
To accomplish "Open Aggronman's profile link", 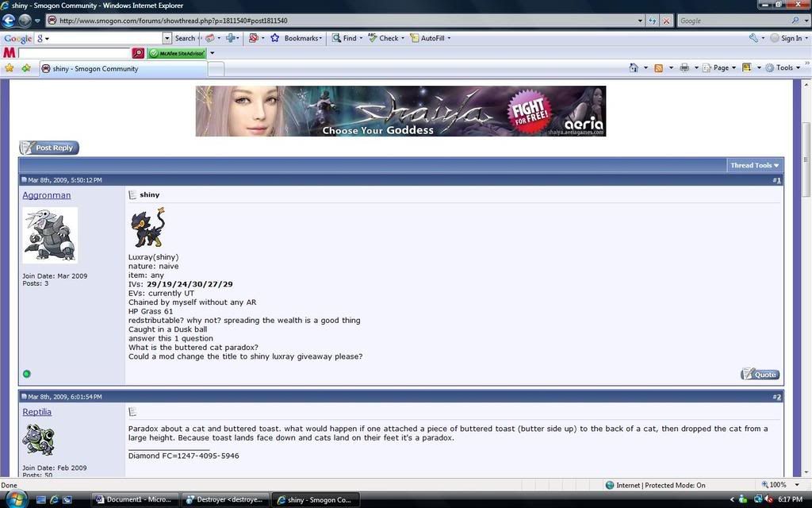I will 47,195.
